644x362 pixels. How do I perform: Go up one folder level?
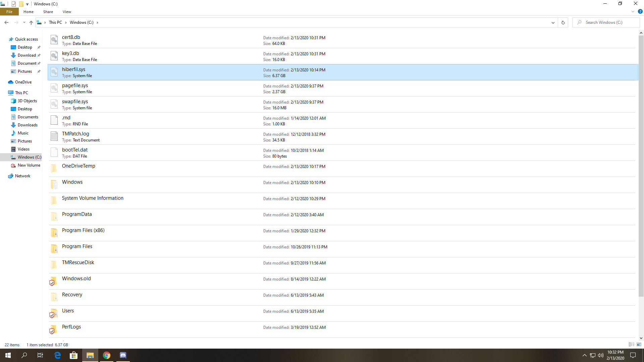coord(31,22)
